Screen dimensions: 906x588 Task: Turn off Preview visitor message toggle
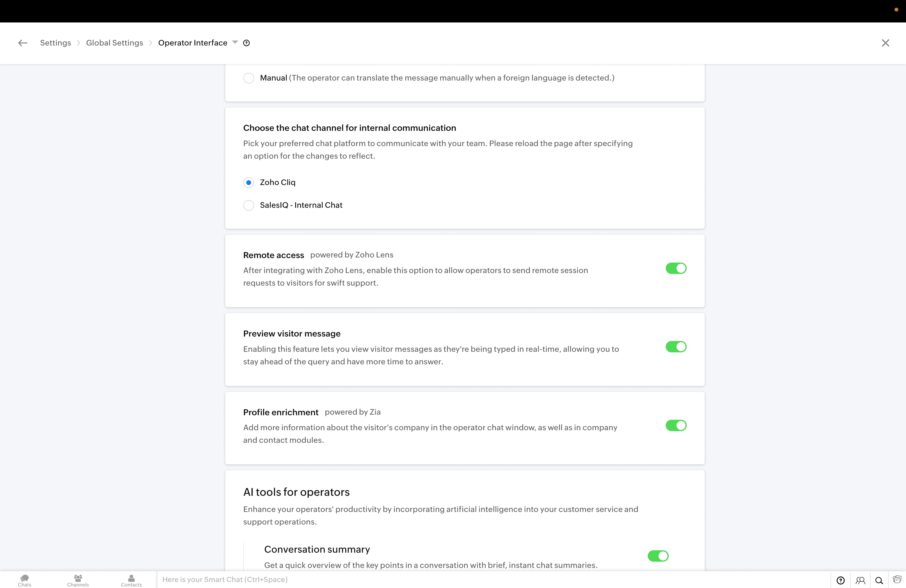[676, 347]
